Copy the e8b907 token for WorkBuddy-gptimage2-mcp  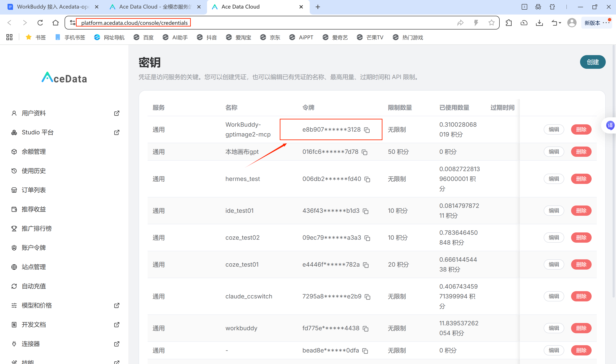pyautogui.click(x=367, y=130)
